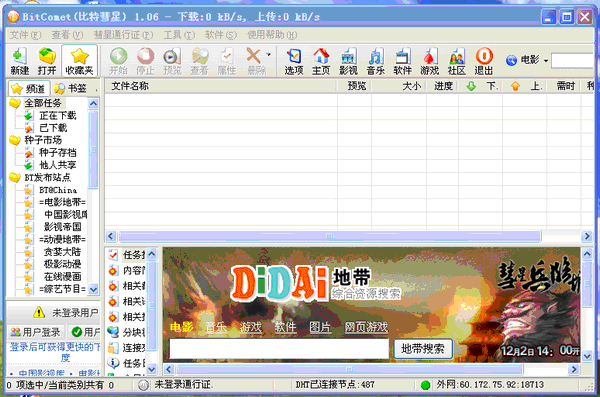The height and width of the screenshot is (397, 600).
Task: Select 影视帝国 site entry
Action: (62, 227)
